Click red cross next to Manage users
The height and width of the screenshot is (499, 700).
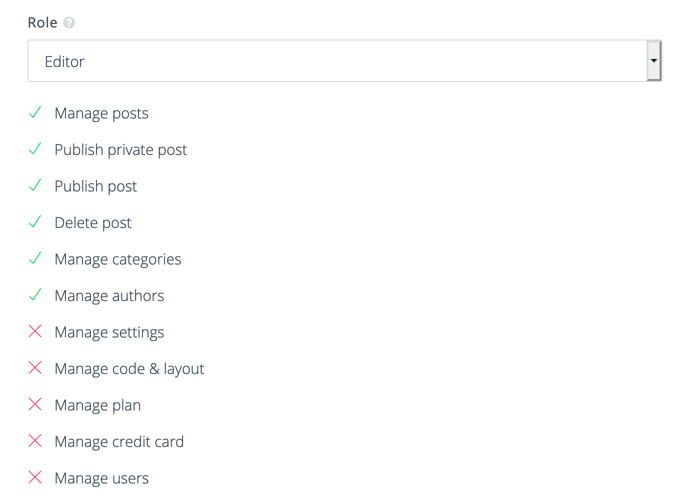pos(35,477)
